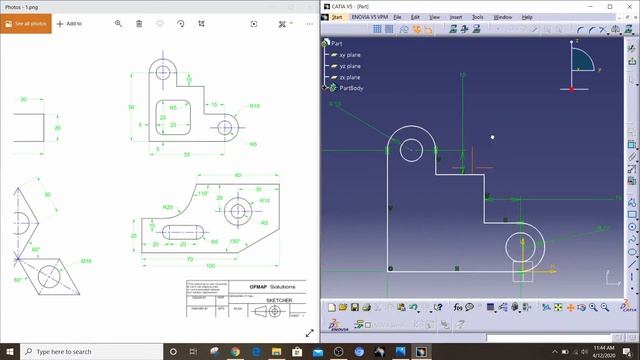Click the Chamfer tool in CATIA
This screenshot has height=360, width=640.
(592, 29)
